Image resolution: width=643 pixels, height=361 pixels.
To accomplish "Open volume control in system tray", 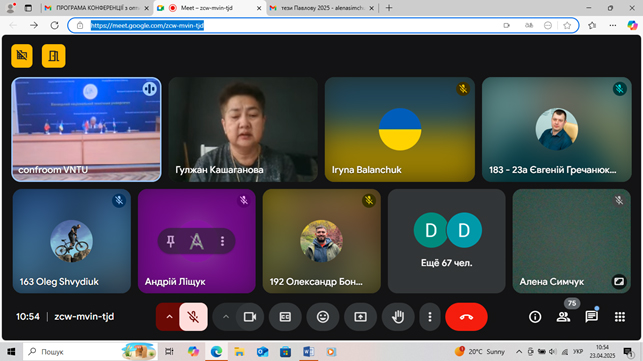I will tap(553, 352).
